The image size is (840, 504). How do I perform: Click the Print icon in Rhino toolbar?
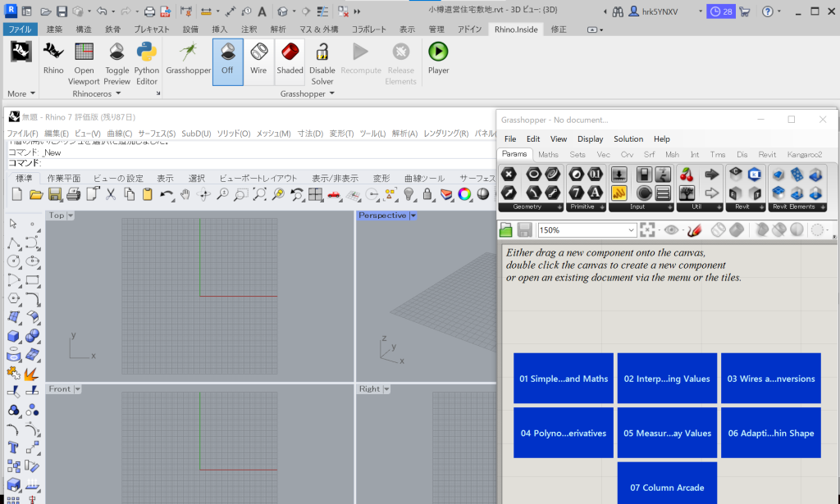pyautogui.click(x=73, y=194)
